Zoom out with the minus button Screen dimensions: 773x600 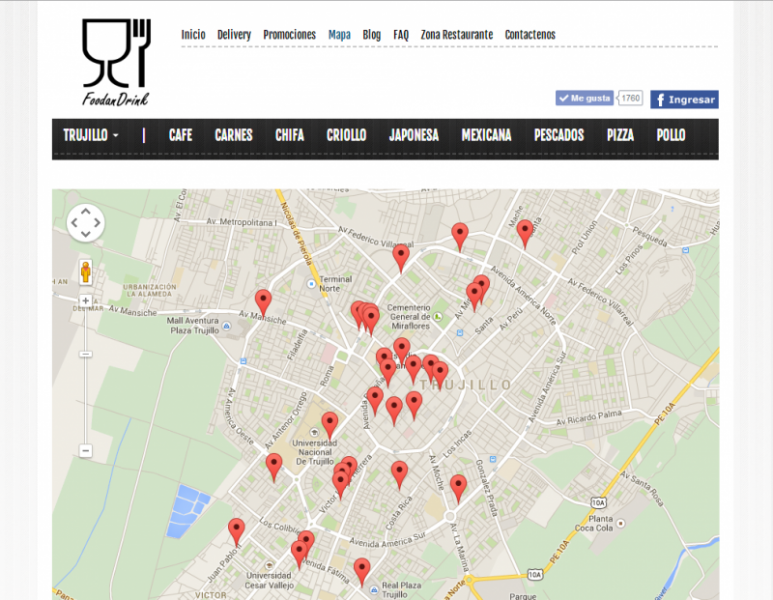[86, 451]
